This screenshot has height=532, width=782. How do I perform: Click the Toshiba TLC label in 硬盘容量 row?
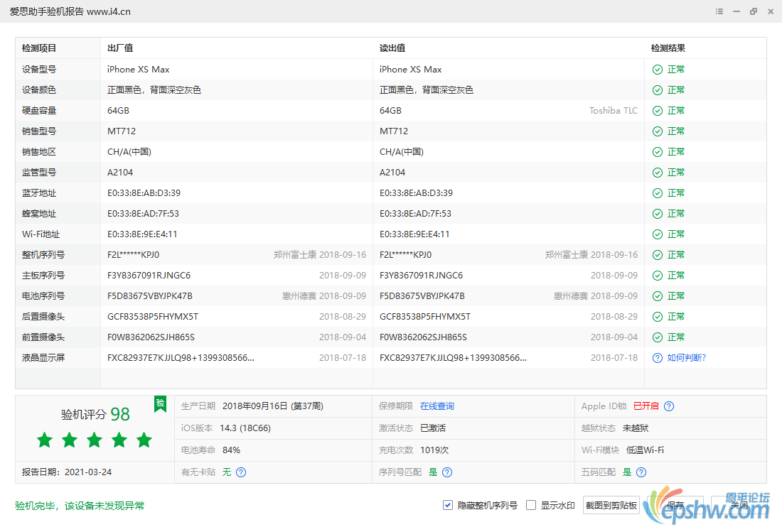click(614, 111)
